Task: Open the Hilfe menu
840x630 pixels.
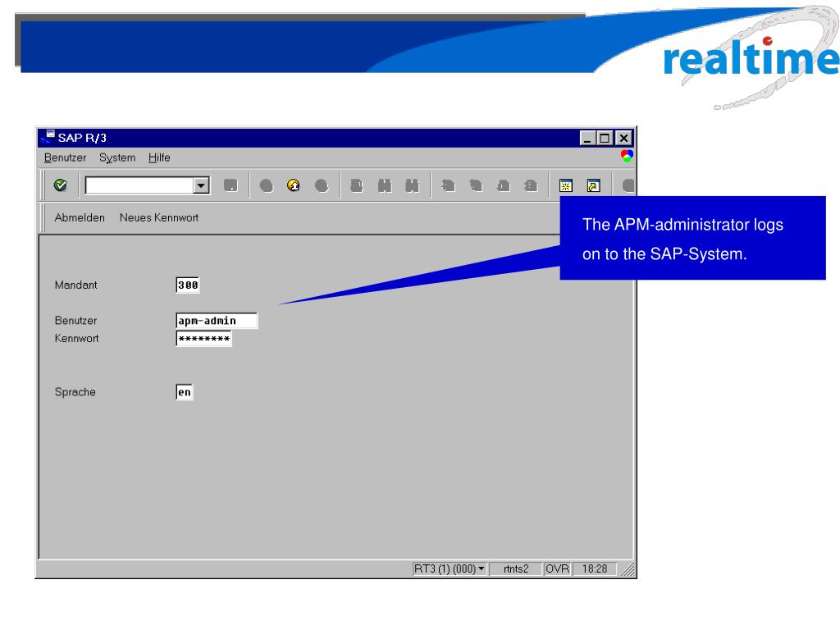Action: coord(159,157)
